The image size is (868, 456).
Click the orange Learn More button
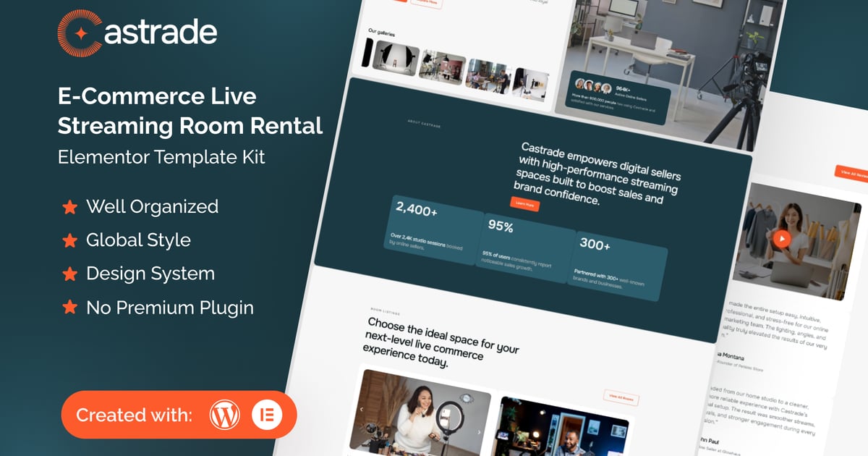(525, 205)
